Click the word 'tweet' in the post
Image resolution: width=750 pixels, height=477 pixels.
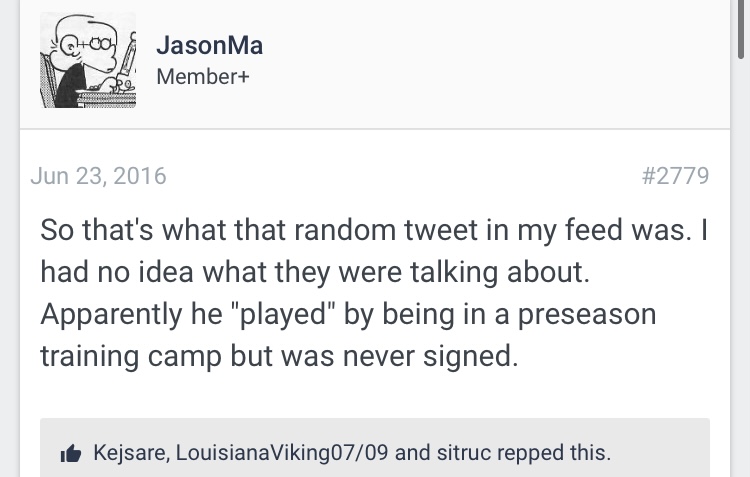(441, 230)
